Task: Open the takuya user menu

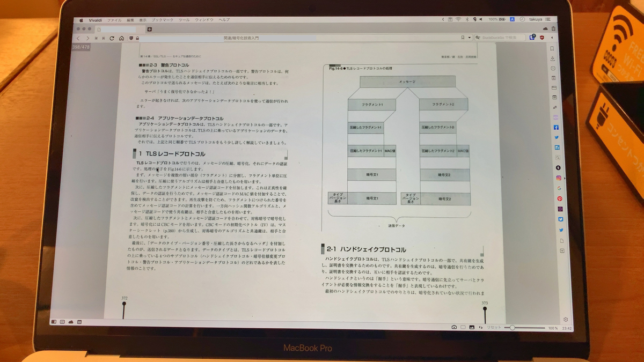Action: pyautogui.click(x=535, y=19)
